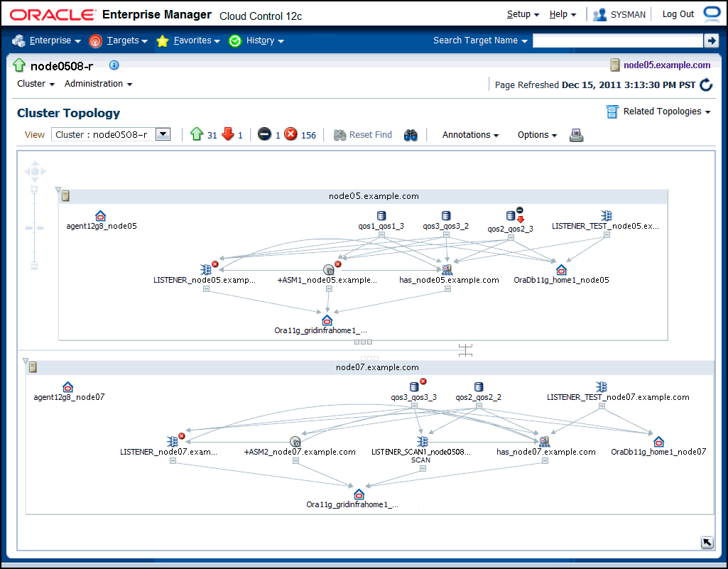Open the node05.example.com host link
The image size is (728, 569).
pos(667,65)
